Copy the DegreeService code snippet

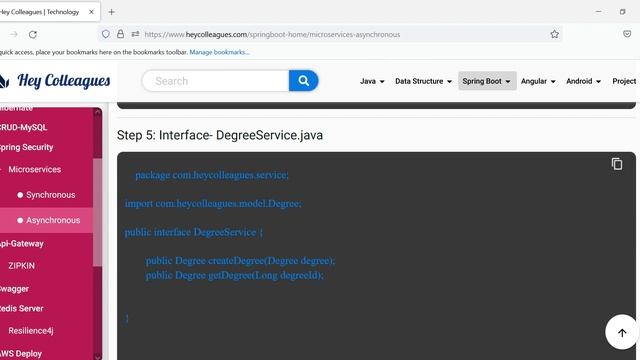(x=617, y=164)
